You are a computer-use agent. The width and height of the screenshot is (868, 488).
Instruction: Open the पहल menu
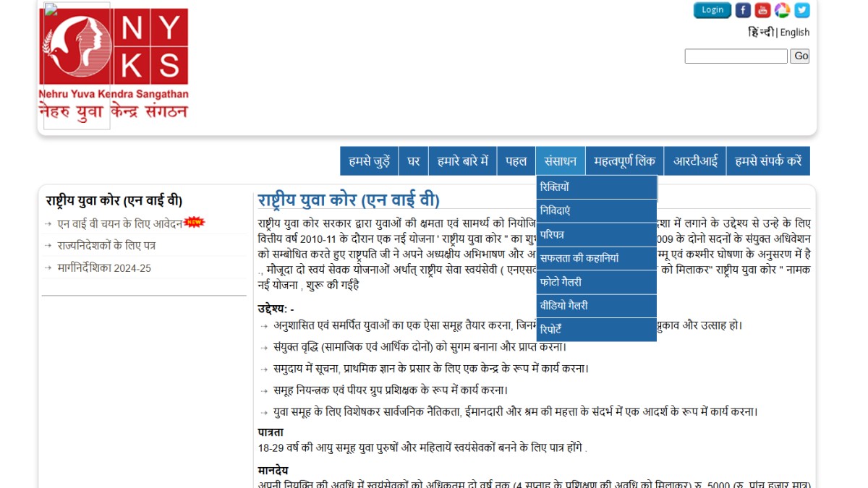point(516,161)
